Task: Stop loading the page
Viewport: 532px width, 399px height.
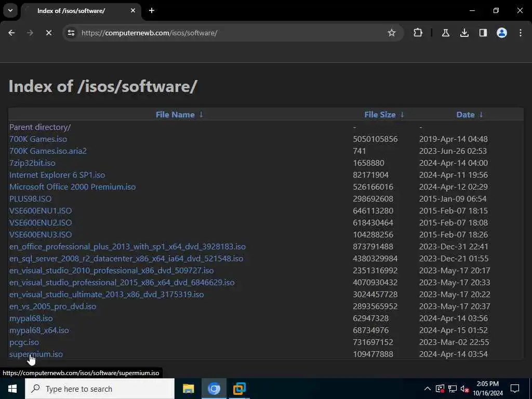Action: point(49,33)
